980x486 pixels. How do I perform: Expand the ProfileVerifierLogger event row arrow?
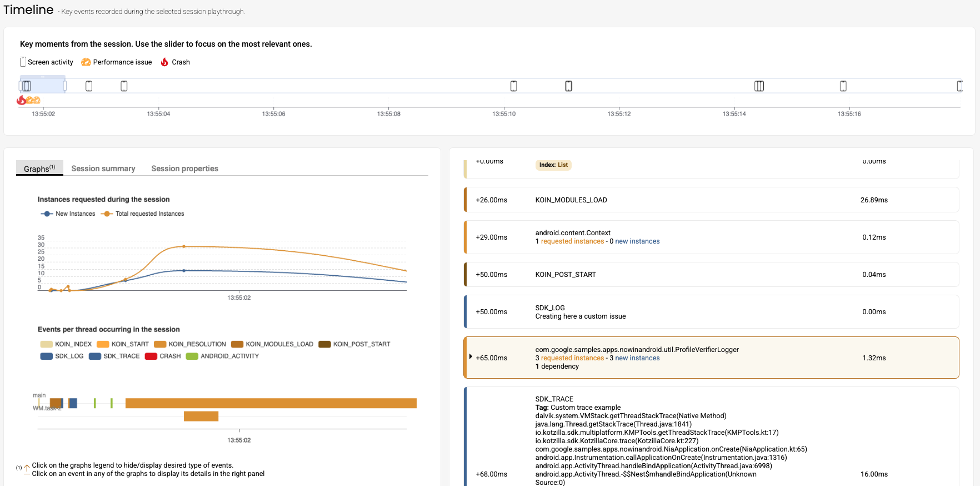point(471,357)
